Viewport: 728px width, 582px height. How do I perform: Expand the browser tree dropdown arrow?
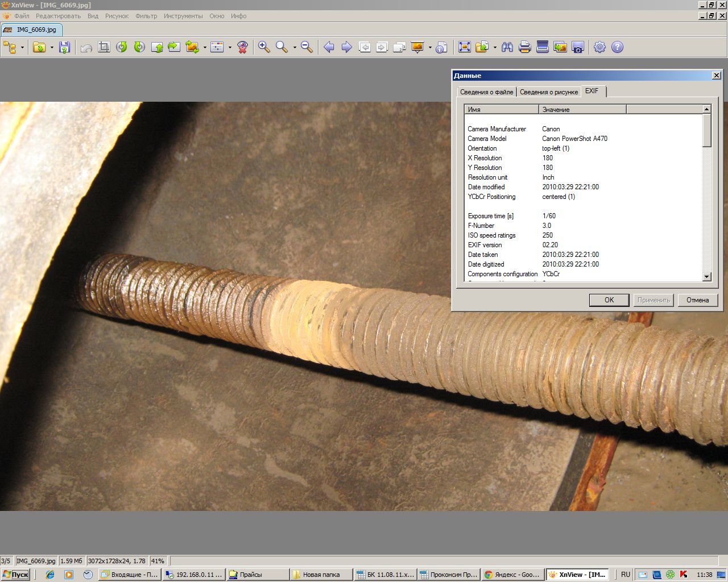click(x=22, y=47)
